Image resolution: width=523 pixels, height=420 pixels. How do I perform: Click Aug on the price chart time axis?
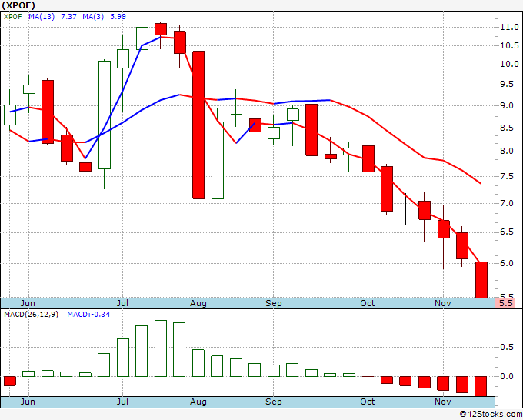(x=198, y=303)
